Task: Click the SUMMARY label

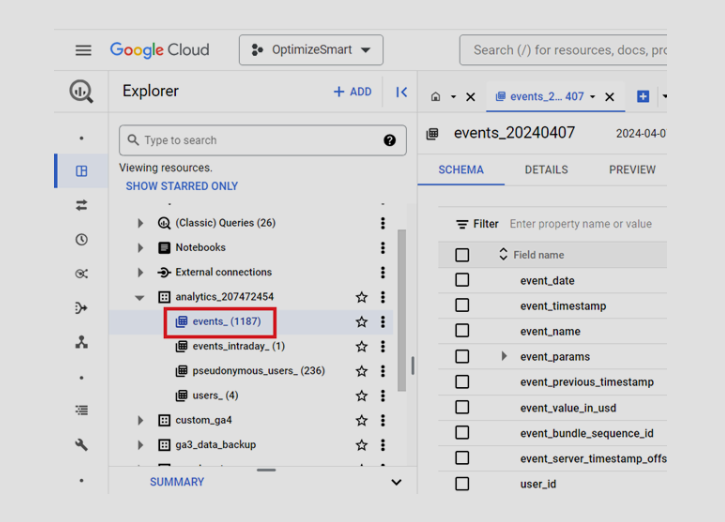Action: tap(177, 482)
